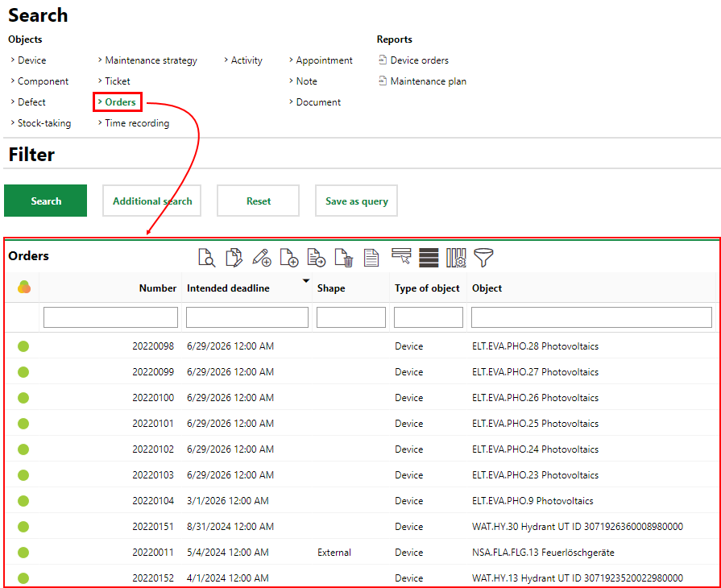The width and height of the screenshot is (721, 588).
Task: Click the Save as query button
Action: pyautogui.click(x=356, y=201)
